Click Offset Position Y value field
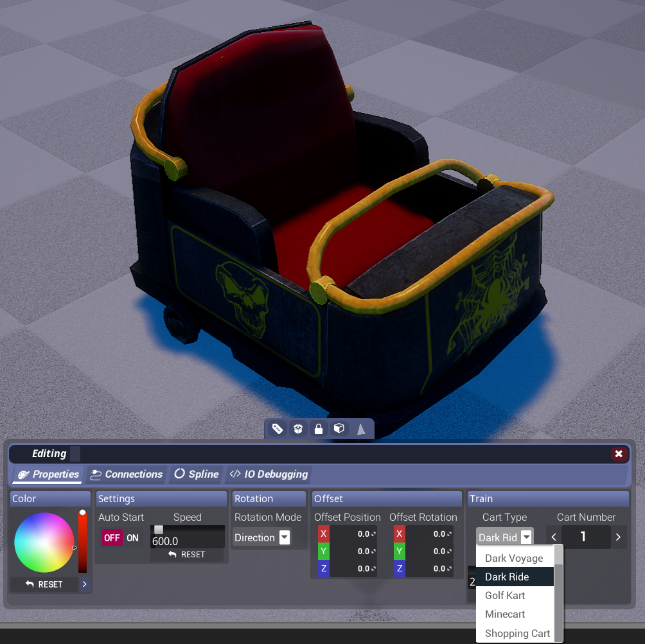645x644 pixels. (353, 551)
